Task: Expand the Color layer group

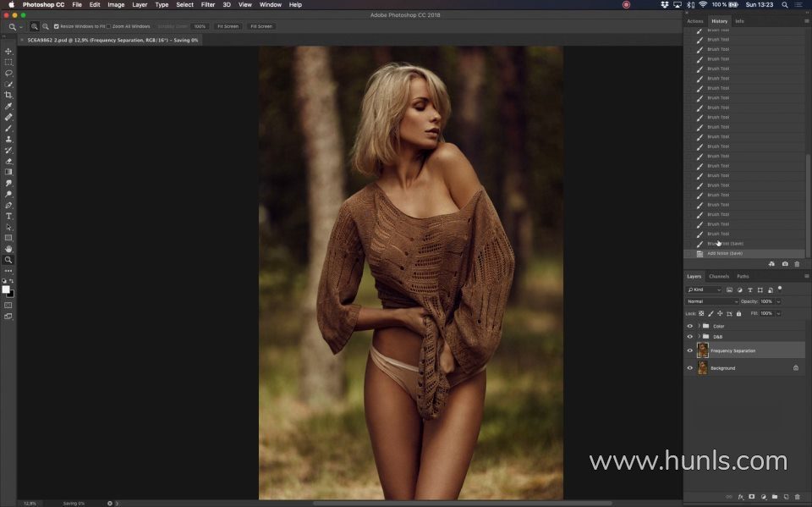Action: [x=699, y=326]
